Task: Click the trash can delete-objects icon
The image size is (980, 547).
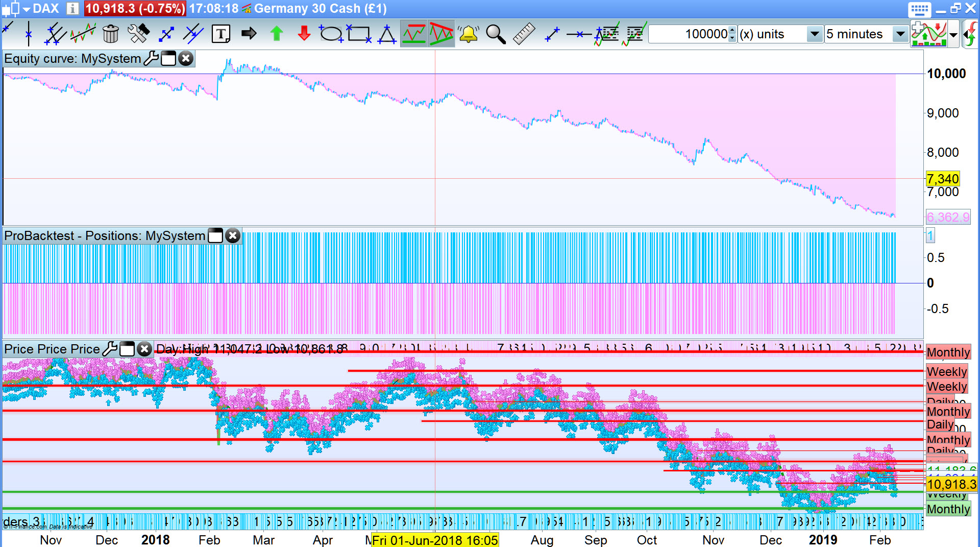Action: point(110,34)
